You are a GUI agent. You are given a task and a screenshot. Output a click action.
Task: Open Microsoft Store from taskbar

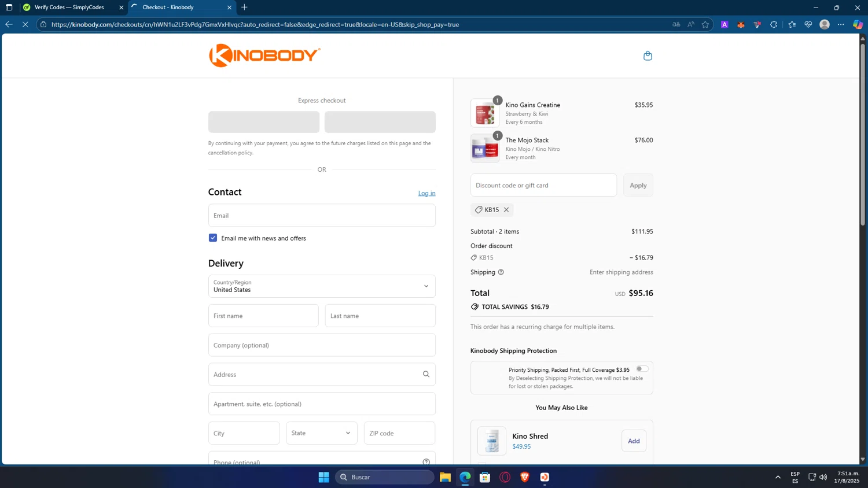tap(485, 477)
